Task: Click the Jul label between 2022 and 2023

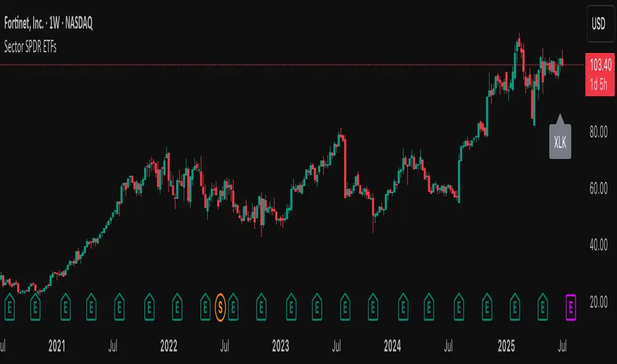Action: point(224,346)
